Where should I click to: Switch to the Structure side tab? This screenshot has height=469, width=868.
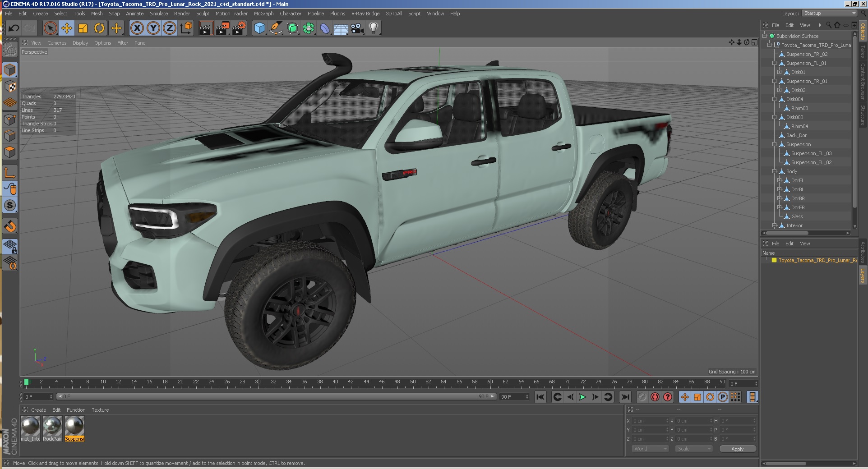[863, 116]
